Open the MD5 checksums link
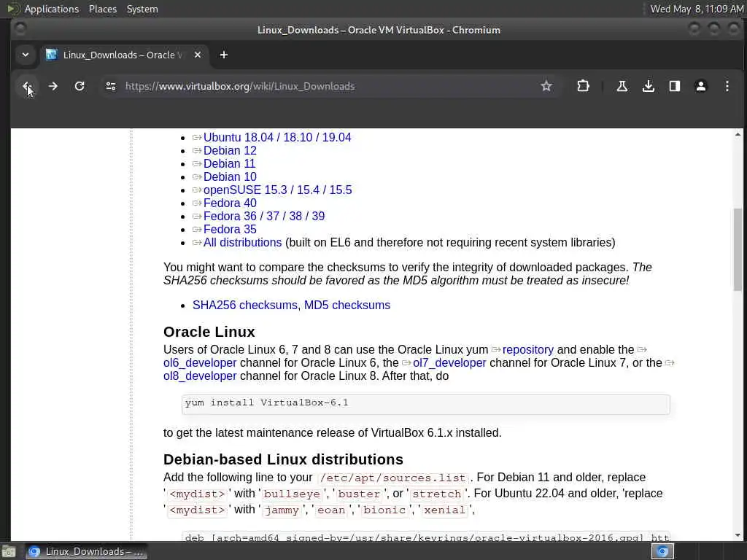The image size is (747, 560). click(347, 306)
